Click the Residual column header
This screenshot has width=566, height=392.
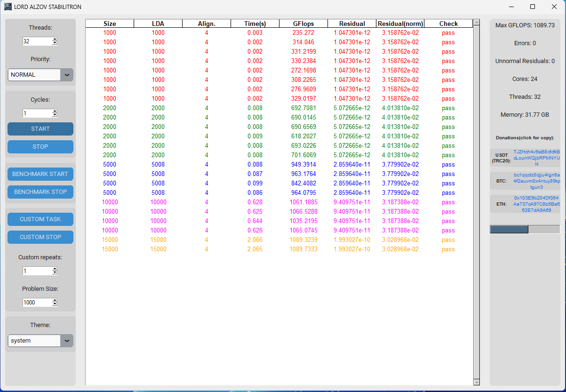(x=352, y=24)
